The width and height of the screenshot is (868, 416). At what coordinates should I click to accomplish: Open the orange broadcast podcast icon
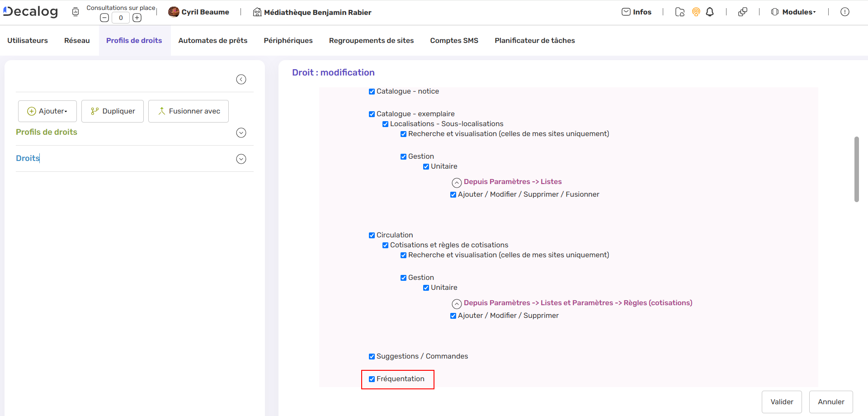tap(696, 12)
